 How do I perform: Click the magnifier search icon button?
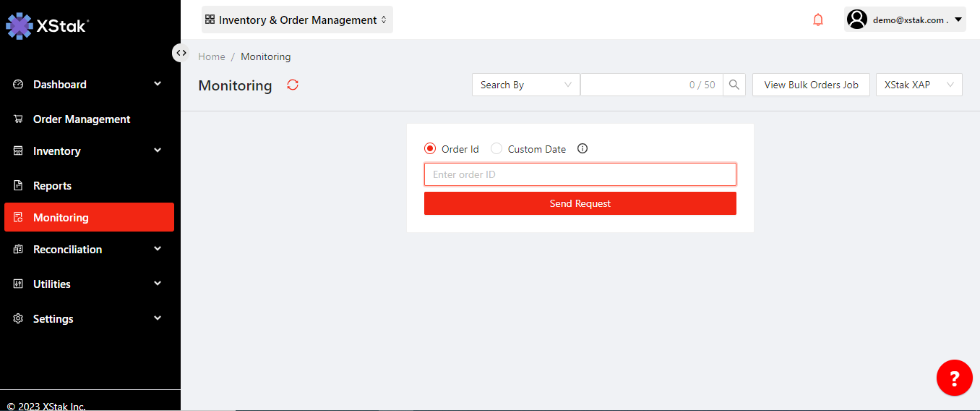734,85
